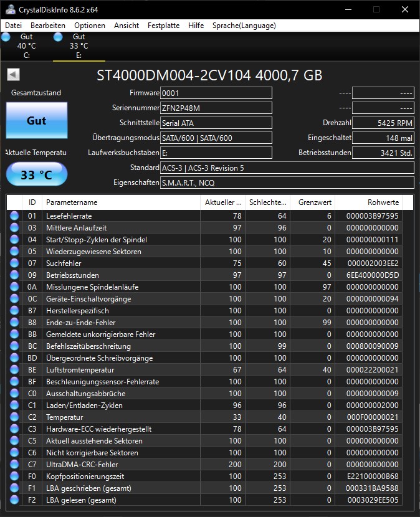Click the Gut health status button
This screenshot has width=420, height=517.
pos(37,120)
